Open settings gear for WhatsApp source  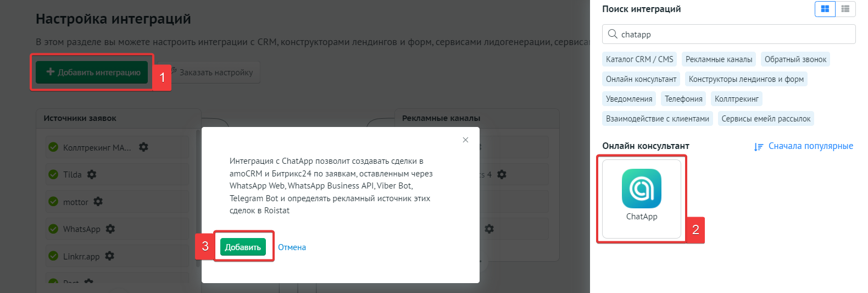(x=110, y=229)
